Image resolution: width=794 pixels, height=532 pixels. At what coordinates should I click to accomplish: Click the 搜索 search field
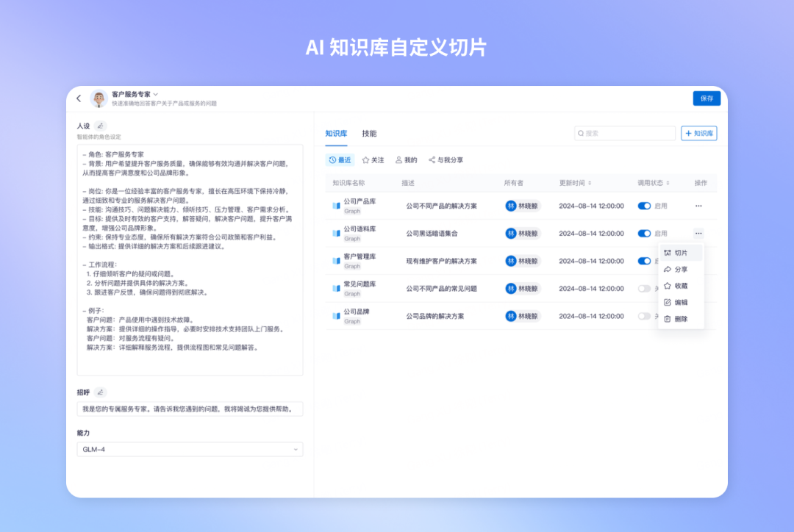click(x=625, y=133)
